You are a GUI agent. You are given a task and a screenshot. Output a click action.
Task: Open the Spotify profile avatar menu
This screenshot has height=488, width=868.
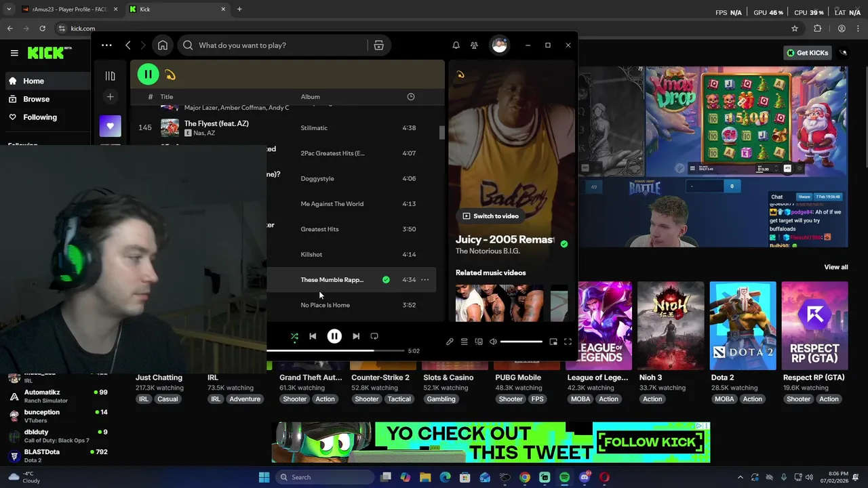click(500, 45)
